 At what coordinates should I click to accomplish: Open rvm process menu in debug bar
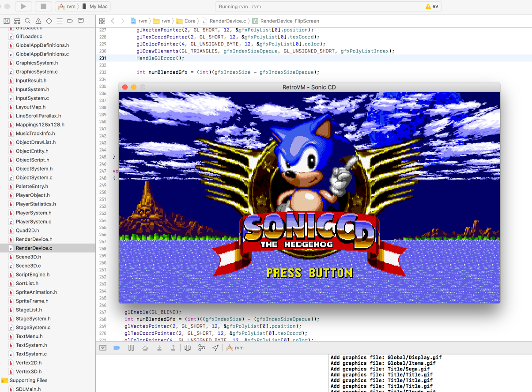[235, 348]
